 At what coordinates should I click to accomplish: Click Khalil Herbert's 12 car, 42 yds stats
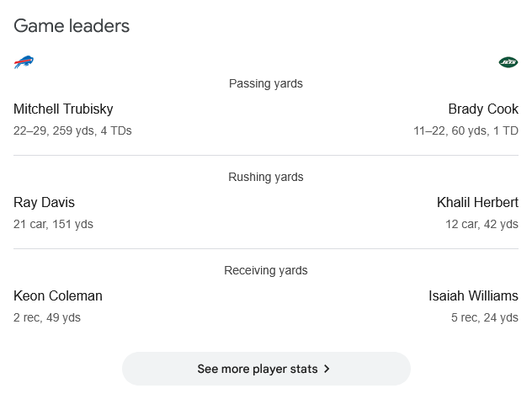[x=481, y=224]
